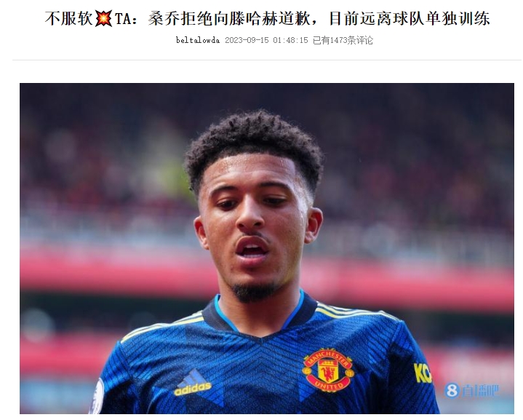Image resolution: width=523 pixels, height=420 pixels.
Task: Click the adidas logo on the shirt
Action: (x=193, y=382)
